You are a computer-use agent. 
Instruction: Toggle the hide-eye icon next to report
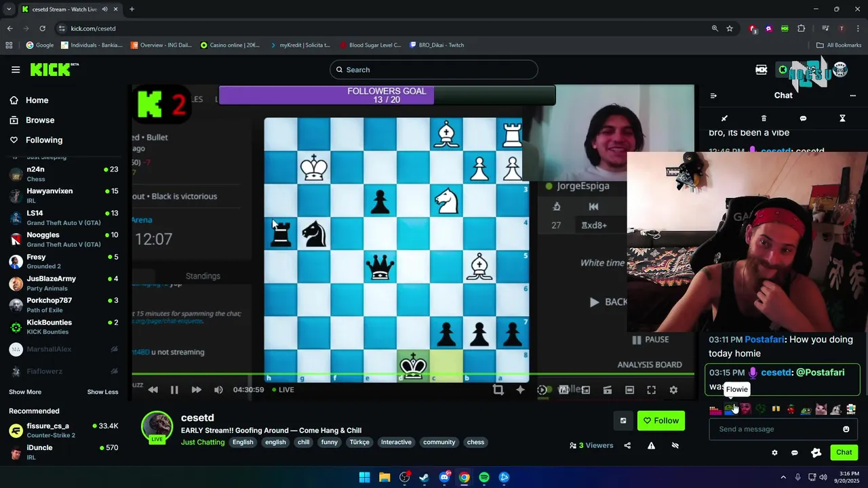coord(675,445)
